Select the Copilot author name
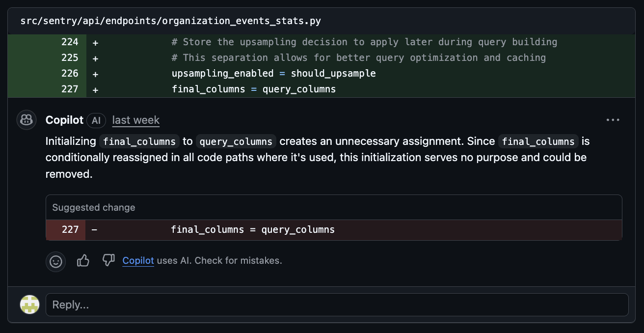Viewport: 644px width, 333px height. (64, 120)
